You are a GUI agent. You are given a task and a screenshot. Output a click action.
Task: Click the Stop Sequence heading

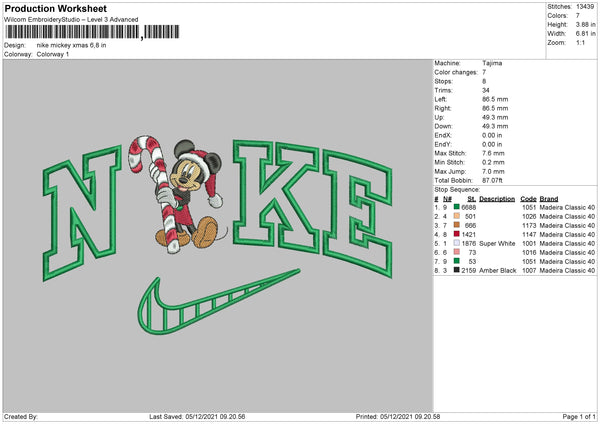[x=457, y=189]
